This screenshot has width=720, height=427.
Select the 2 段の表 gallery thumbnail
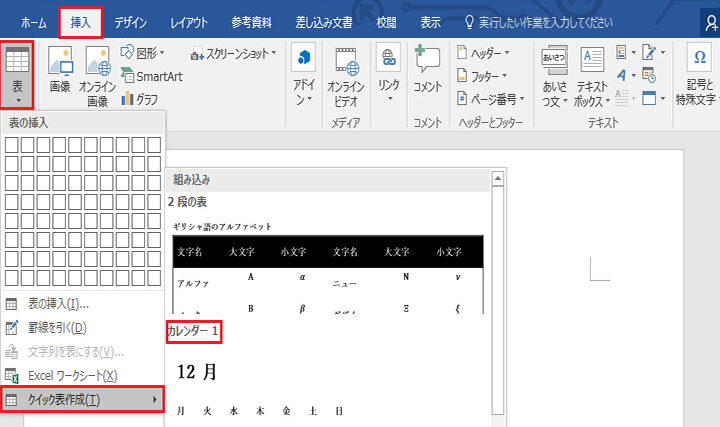tap(328, 267)
